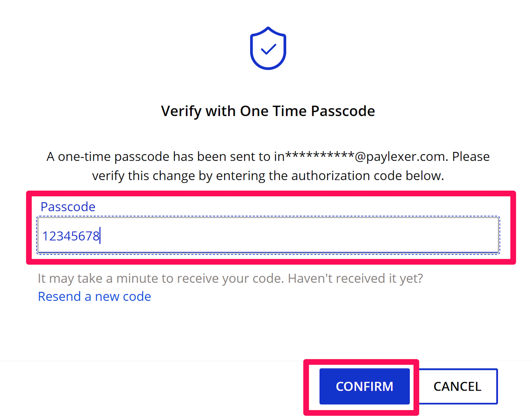Click the Verify with One Time Passcode heading
This screenshot has height=418, width=532.
click(x=268, y=111)
